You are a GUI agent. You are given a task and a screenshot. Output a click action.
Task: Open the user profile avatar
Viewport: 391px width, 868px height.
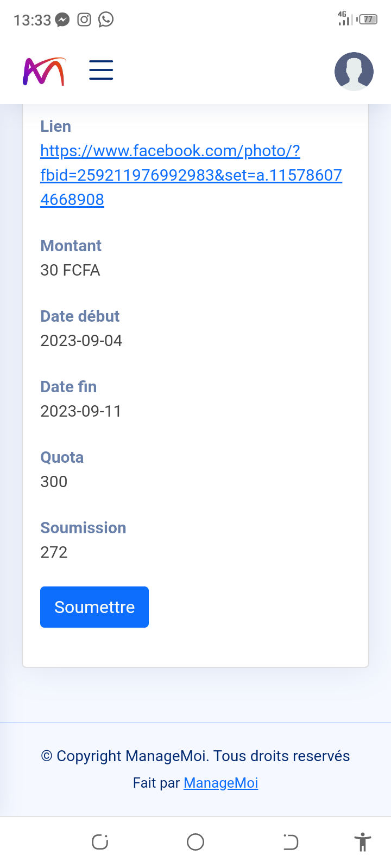pyautogui.click(x=354, y=71)
